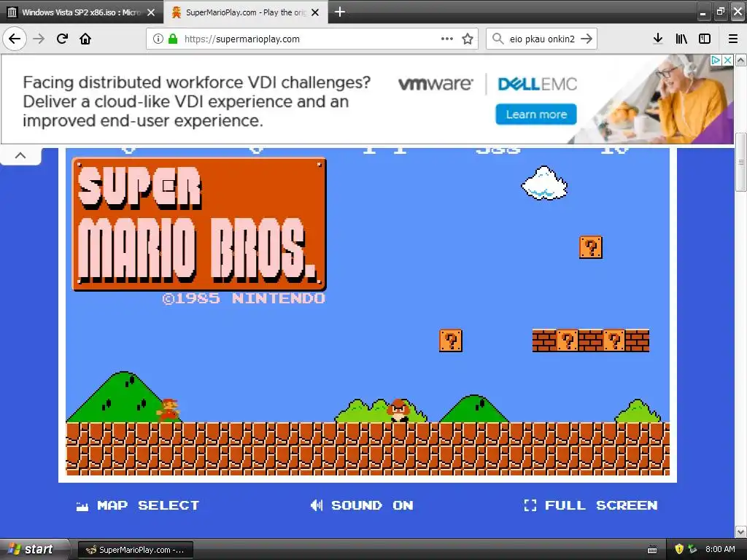This screenshot has height=560, width=747.
Task: Click the vertical scrollbar thumb
Action: (741, 162)
